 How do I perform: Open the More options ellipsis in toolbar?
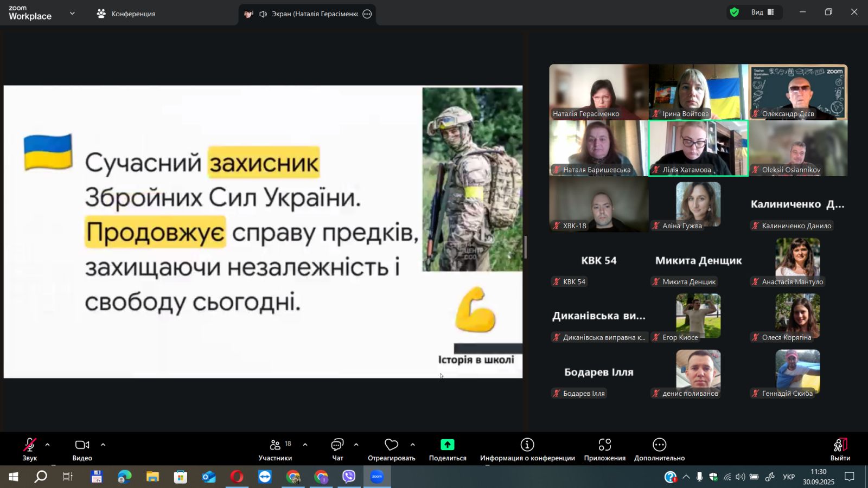point(659,445)
